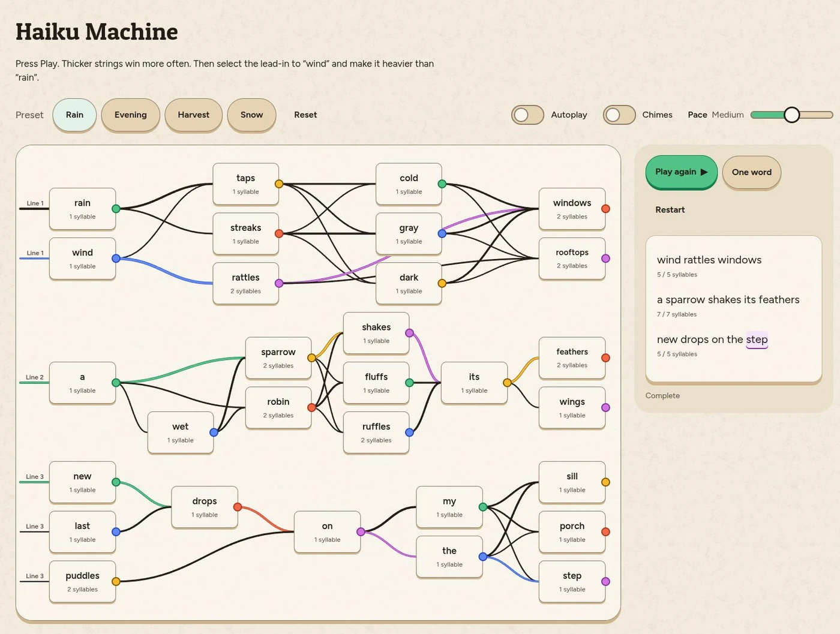
Task: Click the my word node
Action: (x=449, y=507)
